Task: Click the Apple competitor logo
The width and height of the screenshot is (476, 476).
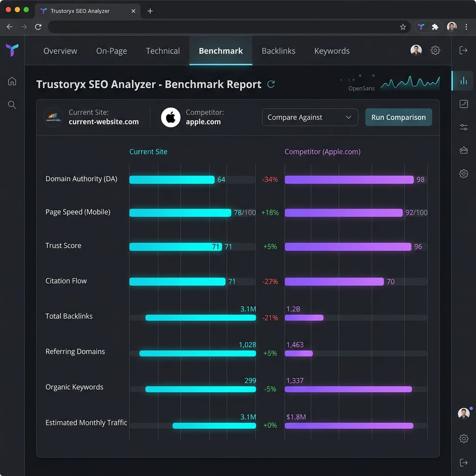Action: coord(171,118)
